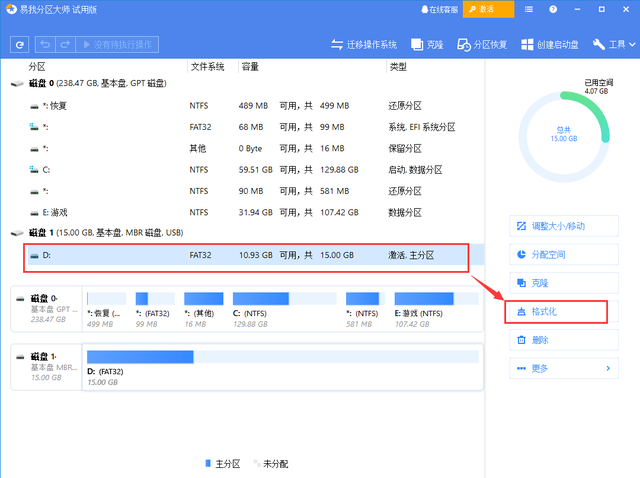Click the 删除 delete button

[557, 340]
